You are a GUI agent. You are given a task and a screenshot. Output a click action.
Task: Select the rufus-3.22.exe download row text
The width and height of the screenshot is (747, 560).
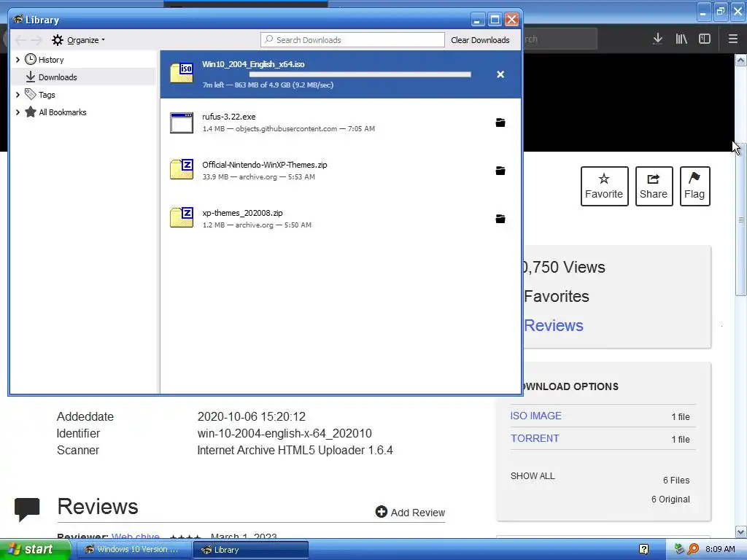coord(340,122)
